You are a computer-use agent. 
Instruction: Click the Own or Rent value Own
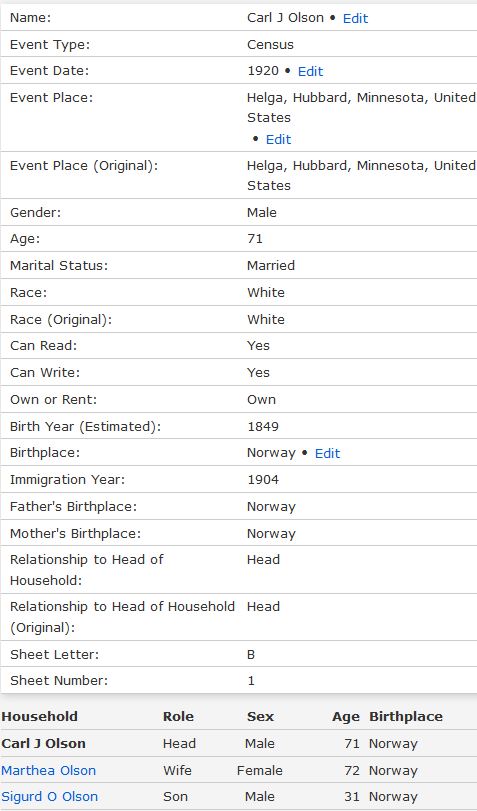point(261,400)
